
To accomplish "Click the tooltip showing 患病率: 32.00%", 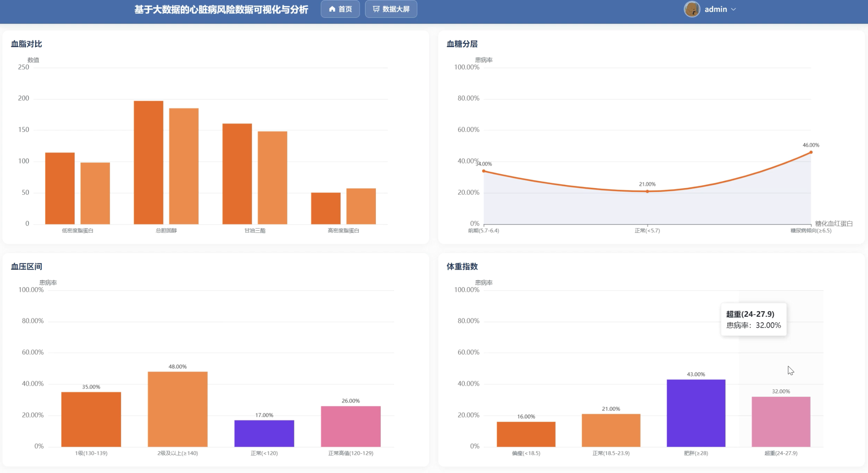I will [754, 320].
